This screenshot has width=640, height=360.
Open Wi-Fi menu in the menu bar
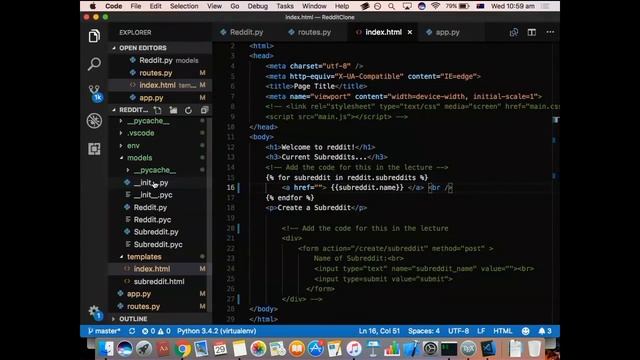click(436, 6)
